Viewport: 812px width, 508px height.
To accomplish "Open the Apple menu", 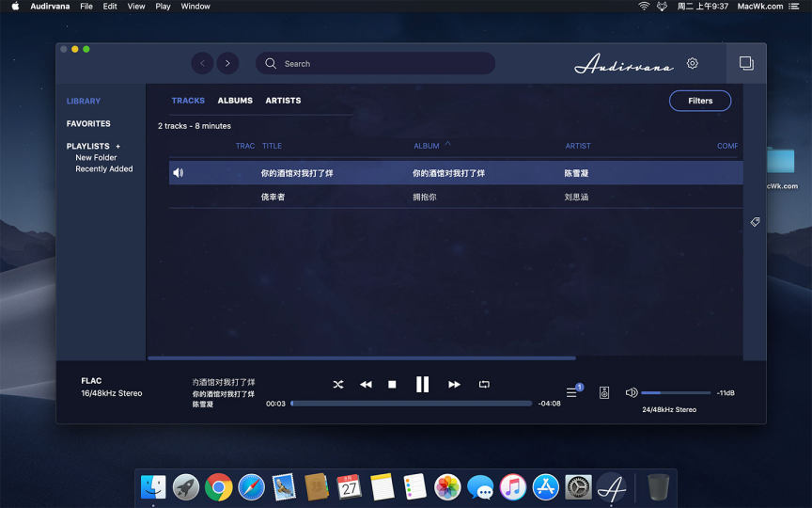I will pyautogui.click(x=15, y=7).
